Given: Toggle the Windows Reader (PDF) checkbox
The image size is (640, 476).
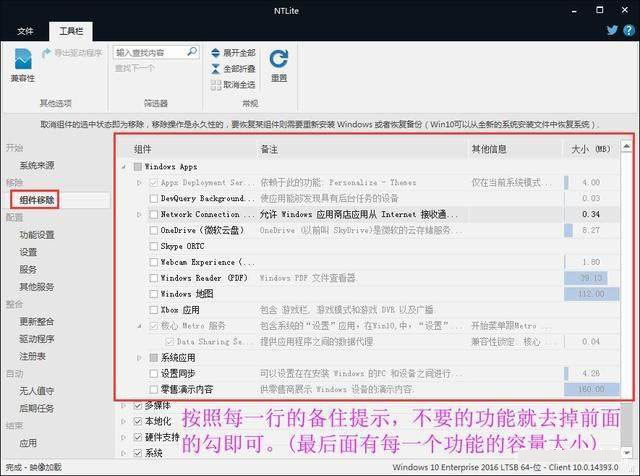Looking at the screenshot, I should [x=153, y=278].
